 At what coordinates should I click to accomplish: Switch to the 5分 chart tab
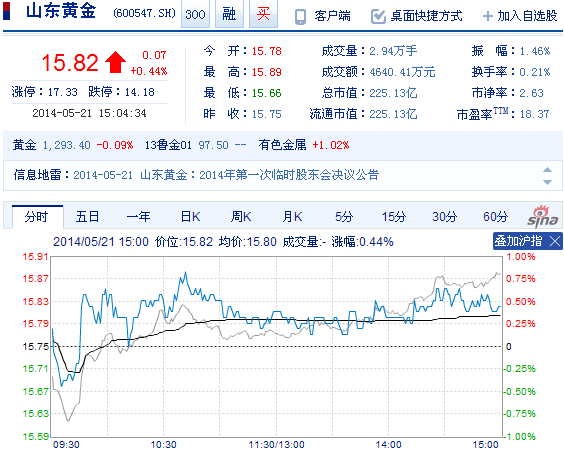pyautogui.click(x=344, y=217)
